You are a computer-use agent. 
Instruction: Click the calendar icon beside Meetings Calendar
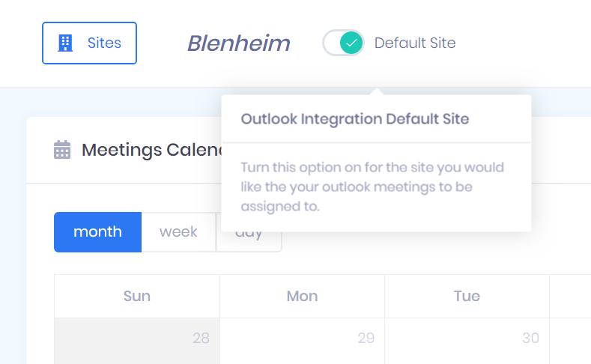(x=62, y=150)
